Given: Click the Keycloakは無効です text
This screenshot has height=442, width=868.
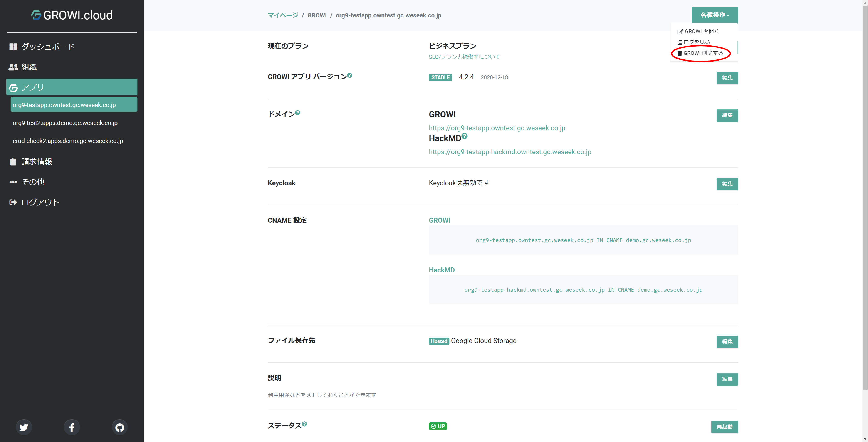Looking at the screenshot, I should (459, 183).
